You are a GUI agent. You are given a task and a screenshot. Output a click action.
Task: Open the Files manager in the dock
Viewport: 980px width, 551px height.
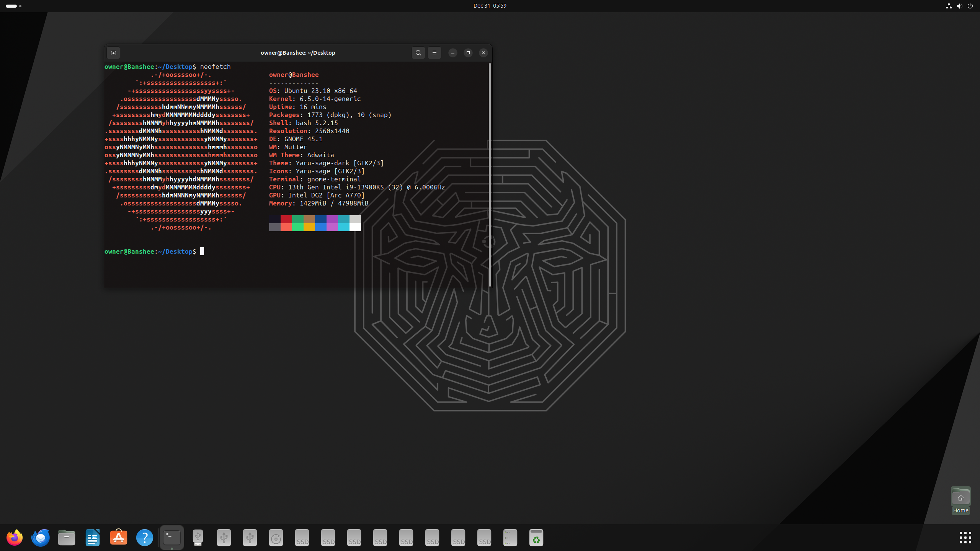(67, 538)
